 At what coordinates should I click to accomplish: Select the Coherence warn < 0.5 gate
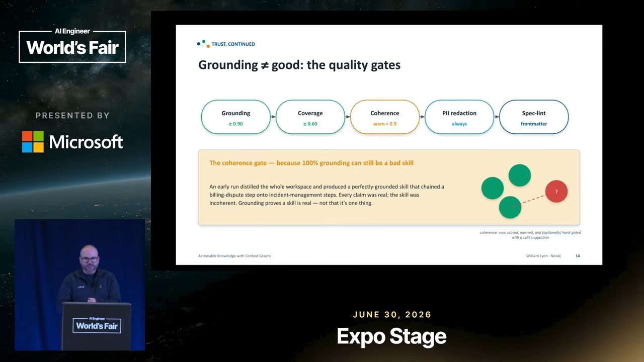click(x=384, y=117)
